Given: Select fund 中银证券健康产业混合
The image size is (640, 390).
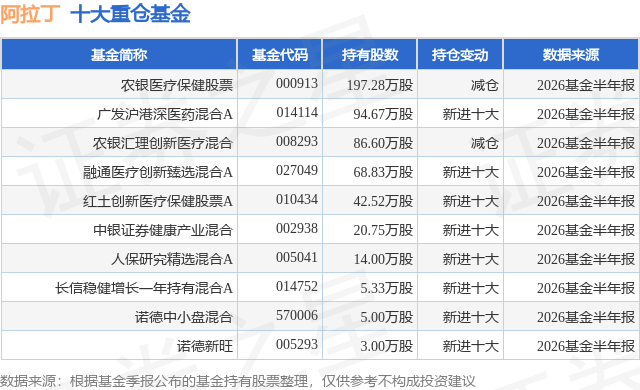Looking at the screenshot, I should 163,230.
